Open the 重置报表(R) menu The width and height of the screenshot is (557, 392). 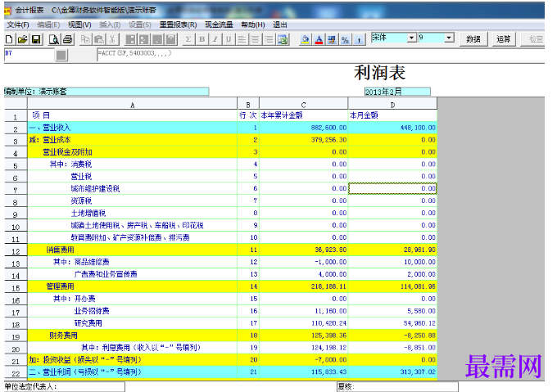coord(178,25)
